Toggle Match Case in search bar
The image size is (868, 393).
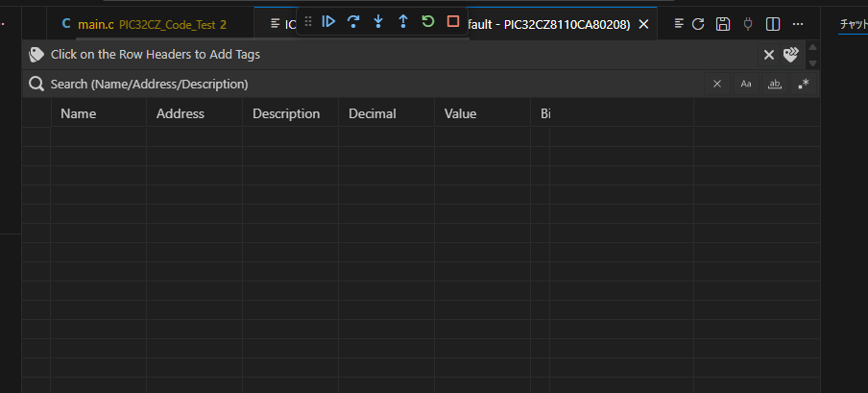click(x=746, y=84)
